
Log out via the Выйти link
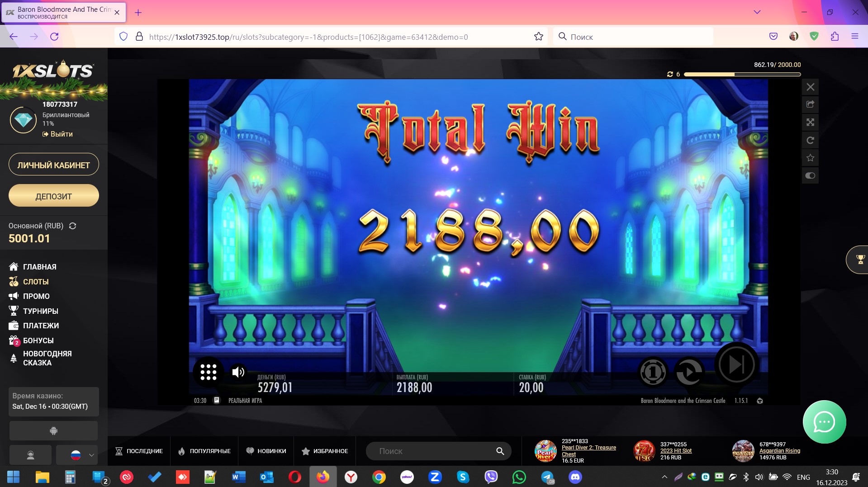coord(57,134)
